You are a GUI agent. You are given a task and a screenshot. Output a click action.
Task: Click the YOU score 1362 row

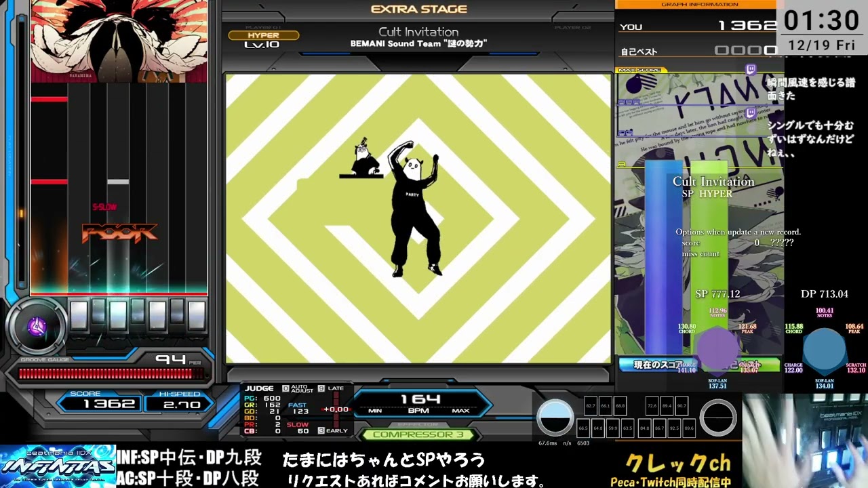[699, 26]
